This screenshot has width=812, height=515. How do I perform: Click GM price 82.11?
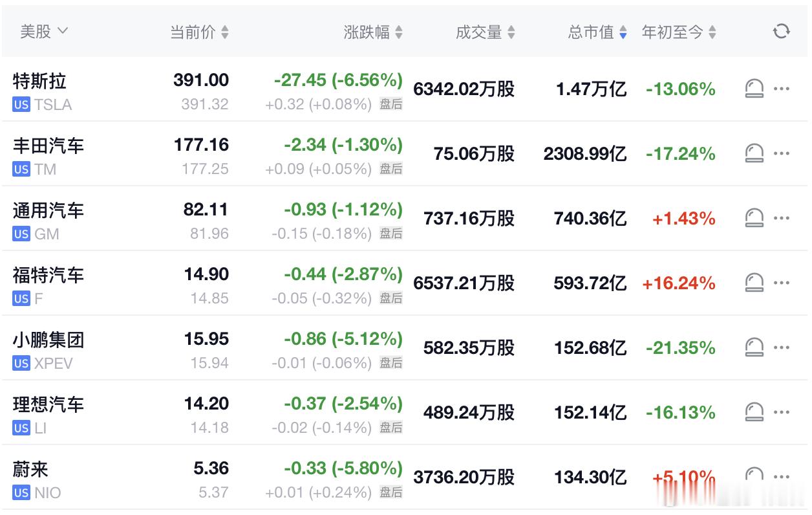[x=206, y=210]
